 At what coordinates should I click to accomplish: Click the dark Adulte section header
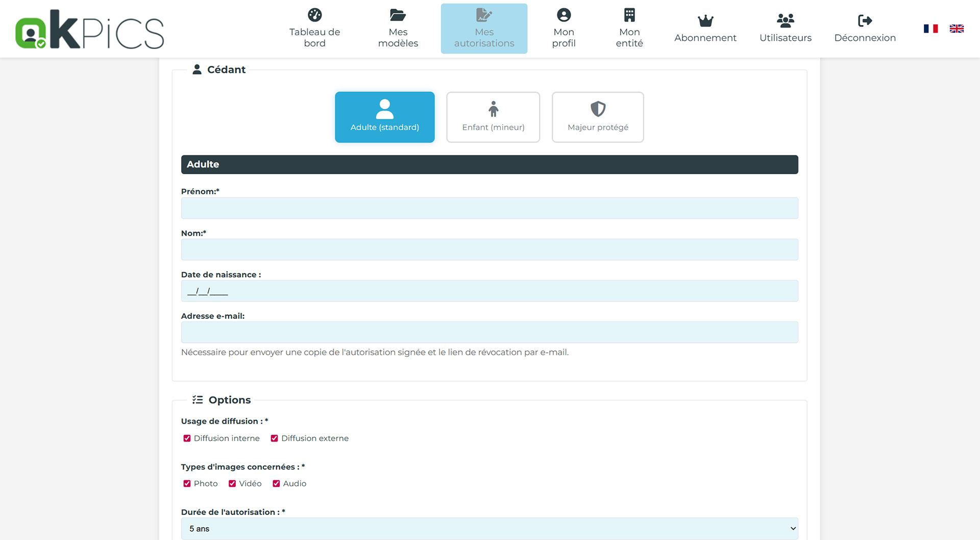(489, 165)
